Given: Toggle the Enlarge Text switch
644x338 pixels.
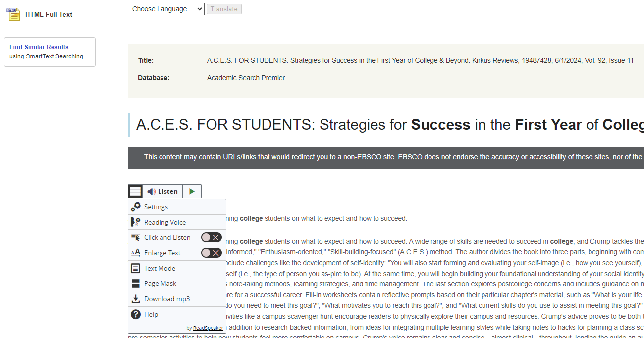Looking at the screenshot, I should 211,253.
